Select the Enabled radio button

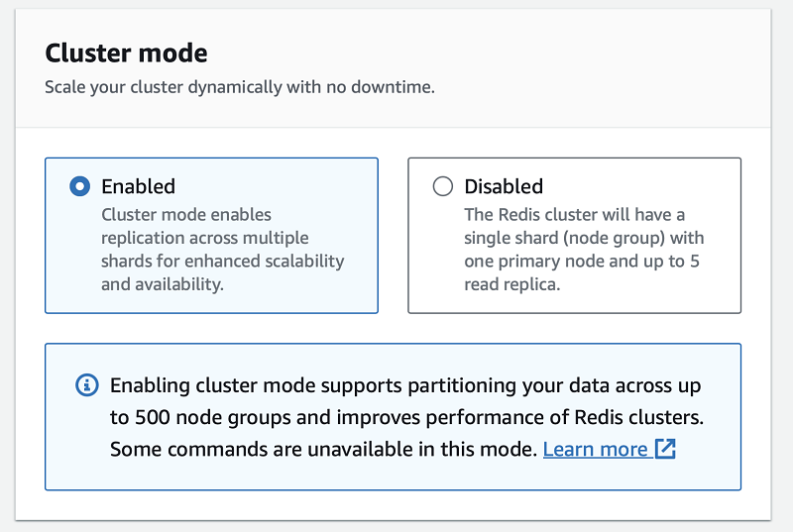(80, 186)
